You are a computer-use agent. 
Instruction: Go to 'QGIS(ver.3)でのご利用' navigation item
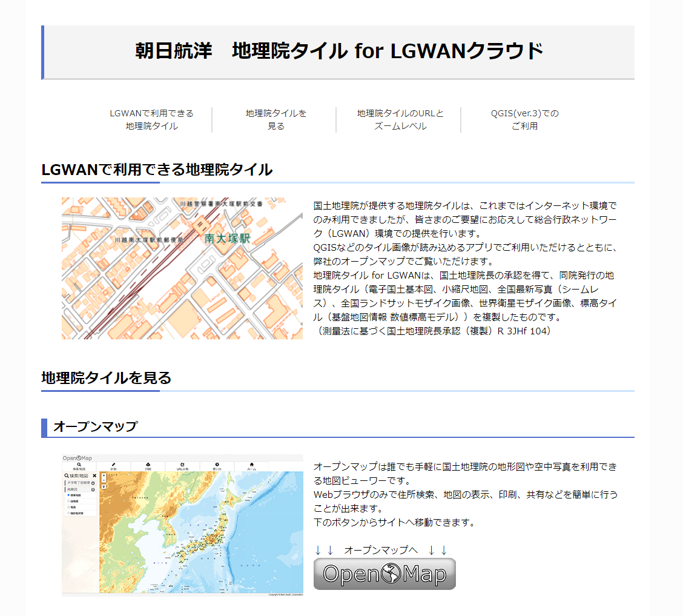[524, 120]
